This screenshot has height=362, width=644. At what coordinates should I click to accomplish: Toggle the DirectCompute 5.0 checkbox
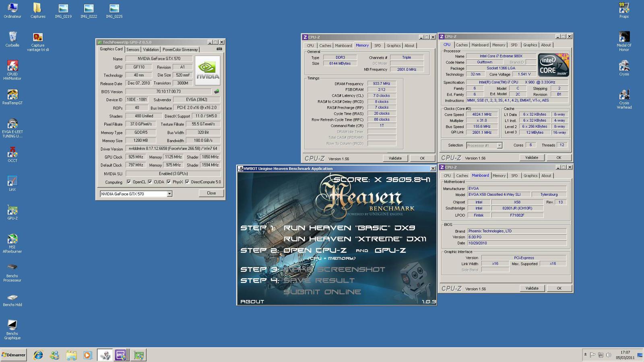point(187,182)
